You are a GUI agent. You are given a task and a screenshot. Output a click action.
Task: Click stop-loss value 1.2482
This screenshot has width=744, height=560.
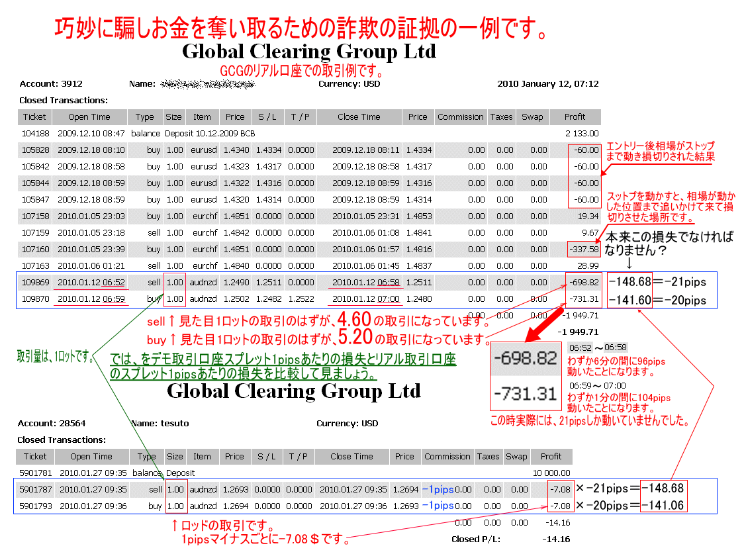[269, 299]
